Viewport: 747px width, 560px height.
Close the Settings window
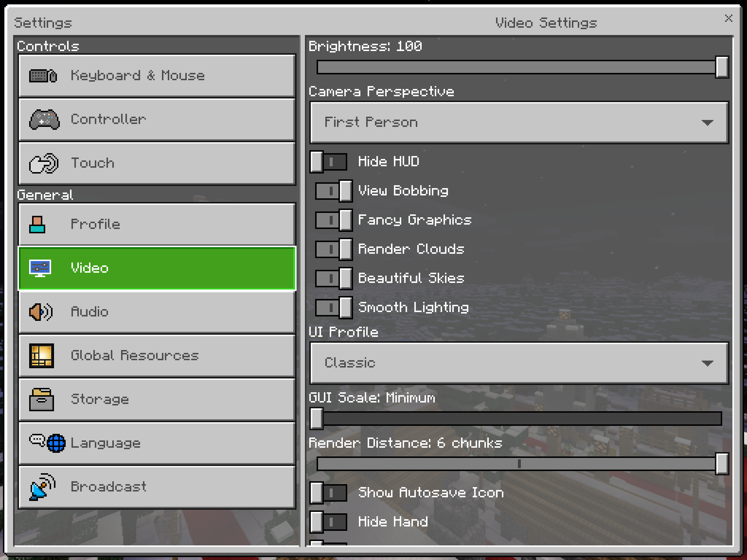[x=728, y=18]
